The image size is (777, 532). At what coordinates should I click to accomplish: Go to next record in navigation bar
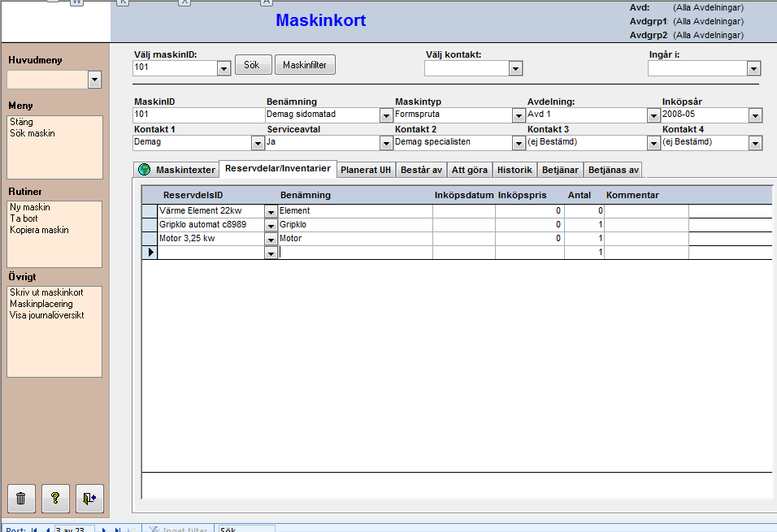coord(103,530)
